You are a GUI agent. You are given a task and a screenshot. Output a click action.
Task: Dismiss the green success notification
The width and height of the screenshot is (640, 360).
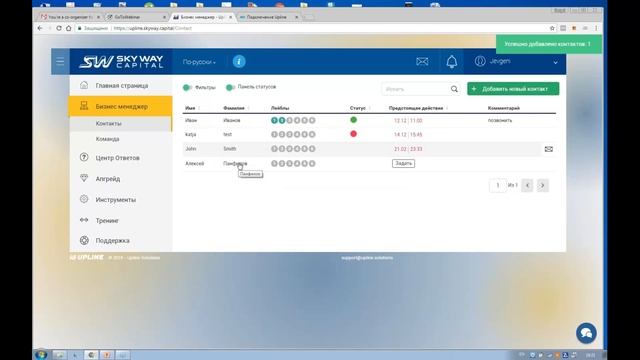pos(549,44)
